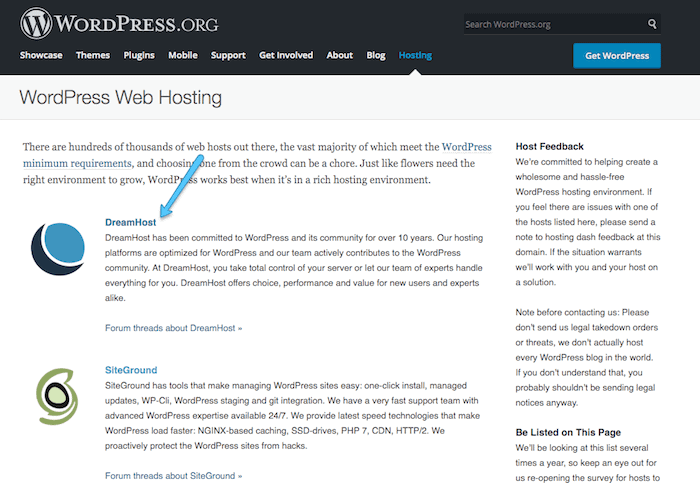Click the WordPress Web Hosting page title
Image resolution: width=700 pixels, height=483 pixels.
121,98
